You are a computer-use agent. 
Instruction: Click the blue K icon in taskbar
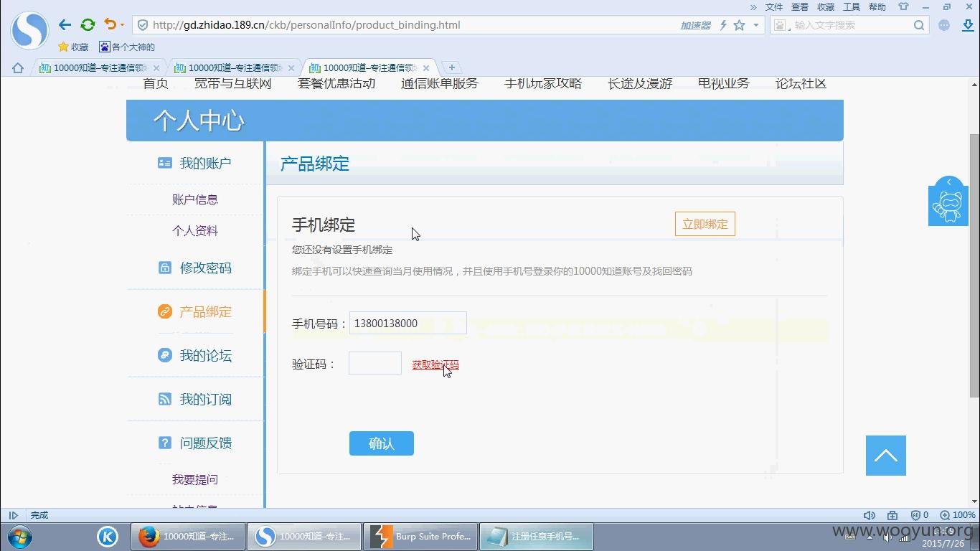tap(107, 536)
